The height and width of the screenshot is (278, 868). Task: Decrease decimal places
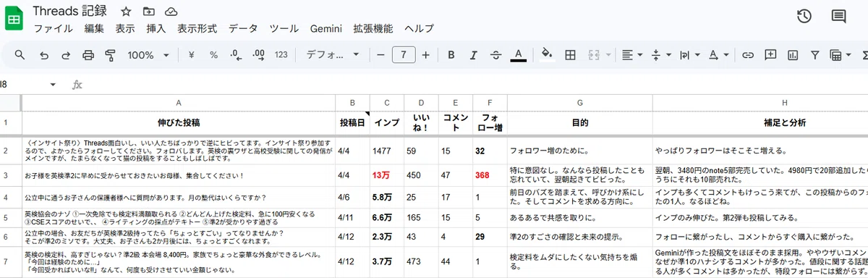(236, 55)
